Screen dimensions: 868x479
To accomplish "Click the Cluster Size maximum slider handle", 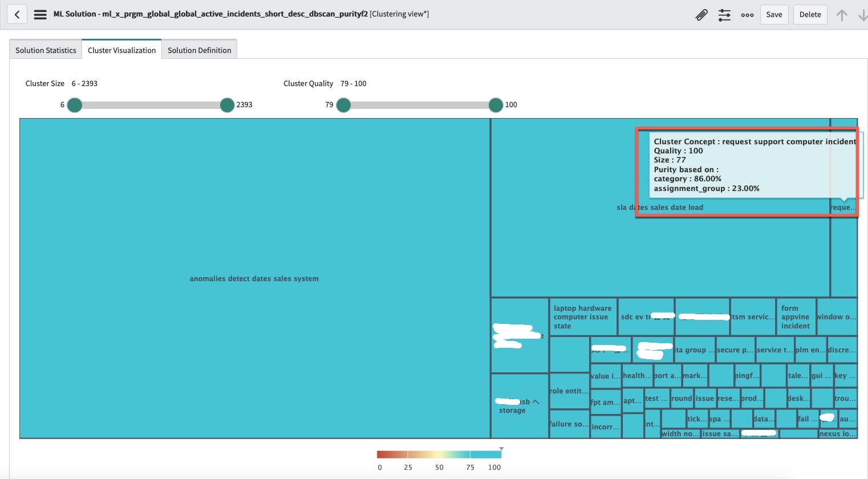I will [x=227, y=105].
